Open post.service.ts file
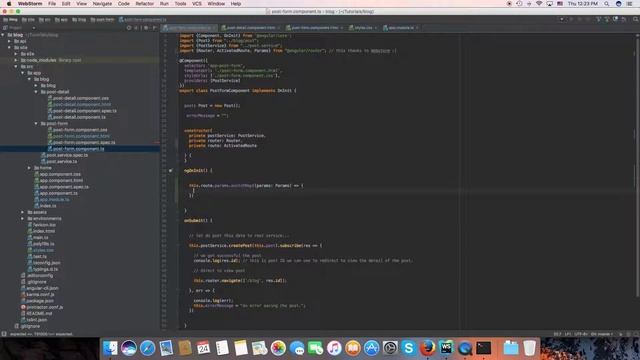The image size is (640, 360). [x=59, y=162]
